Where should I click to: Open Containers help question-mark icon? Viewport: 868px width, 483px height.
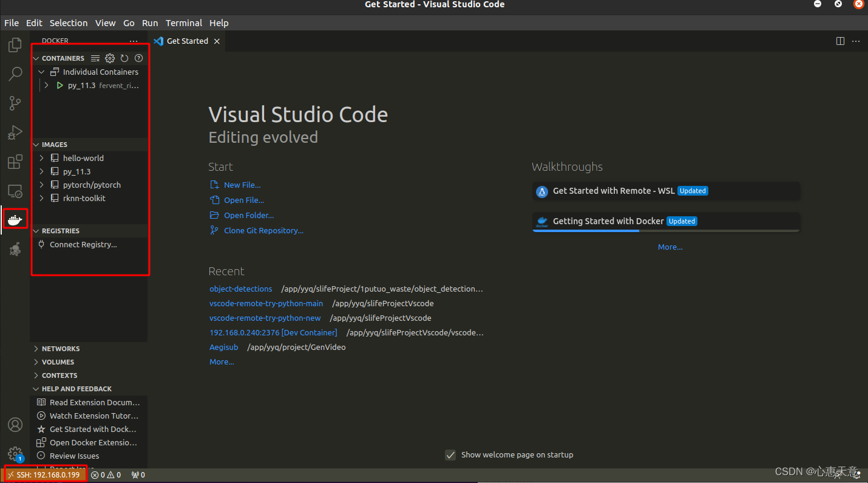click(x=138, y=58)
